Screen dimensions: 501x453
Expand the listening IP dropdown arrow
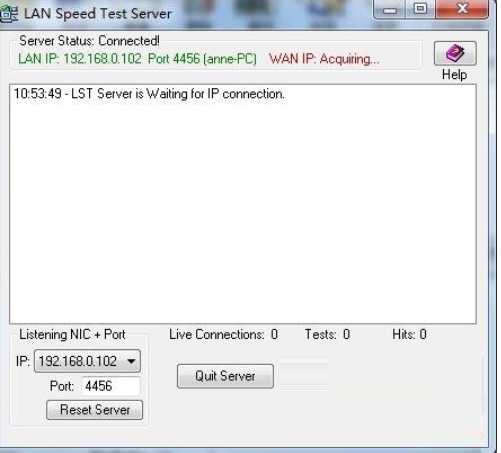tap(131, 361)
